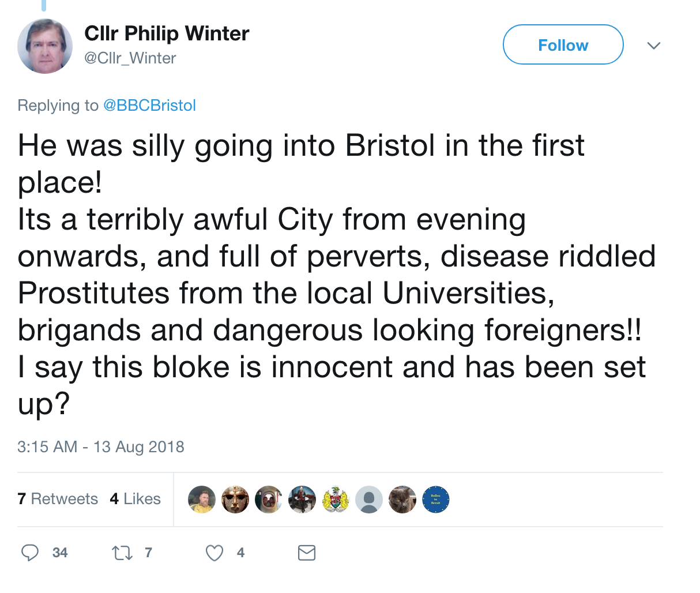Open the Cllr Philip Winter profile name
Image resolution: width=700 pixels, height=593 pixels.
[167, 33]
